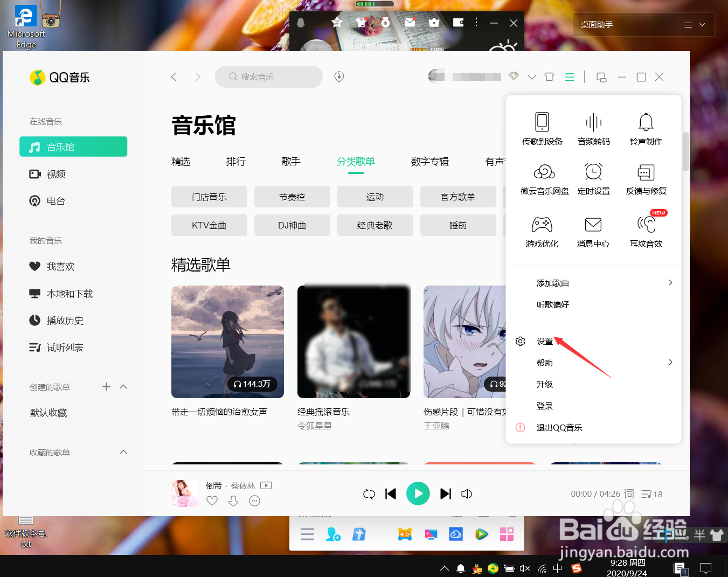
Task: Select the KTV金曲 category
Action: point(209,225)
